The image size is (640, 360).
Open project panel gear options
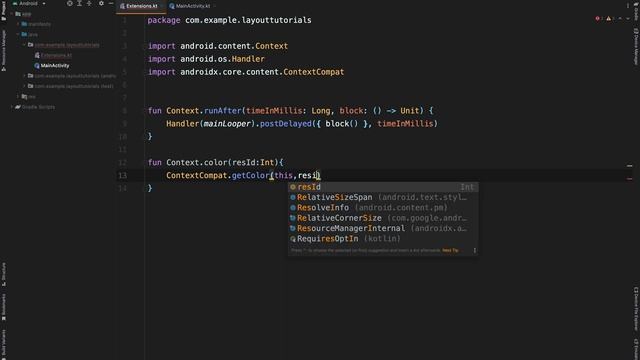coord(101,3)
